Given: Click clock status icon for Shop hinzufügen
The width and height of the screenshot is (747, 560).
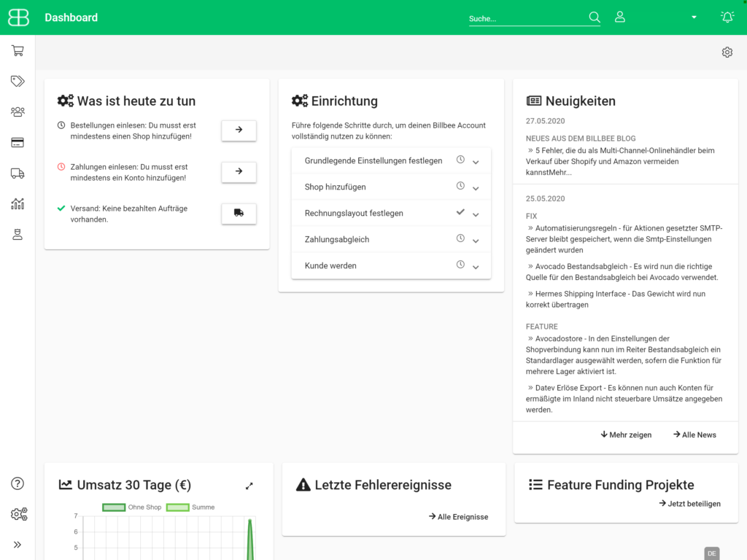Looking at the screenshot, I should (x=460, y=186).
